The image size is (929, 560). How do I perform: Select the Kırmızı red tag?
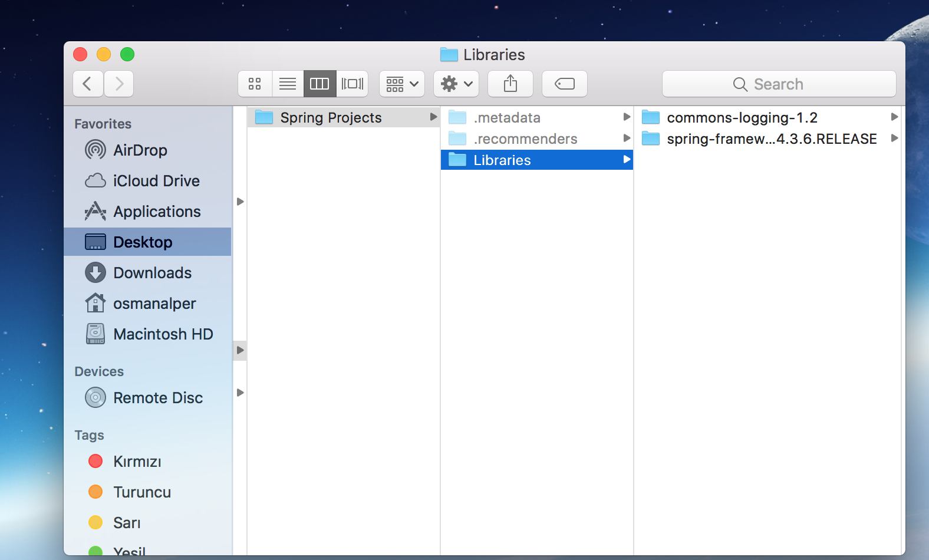pyautogui.click(x=147, y=461)
